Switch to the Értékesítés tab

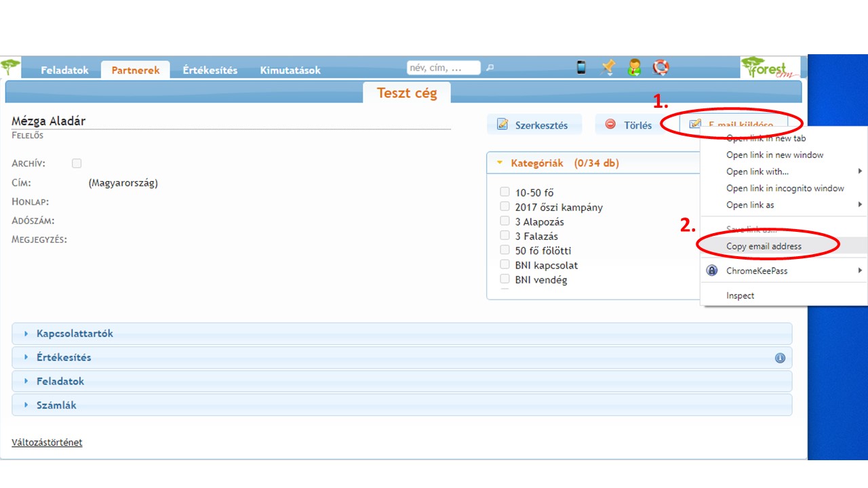tap(210, 70)
